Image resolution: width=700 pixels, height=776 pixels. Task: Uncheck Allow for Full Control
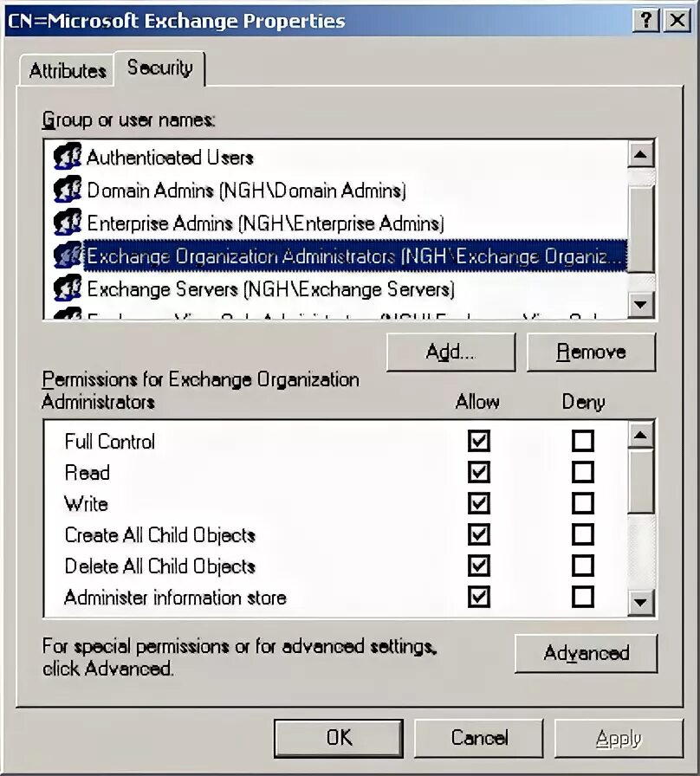[478, 441]
